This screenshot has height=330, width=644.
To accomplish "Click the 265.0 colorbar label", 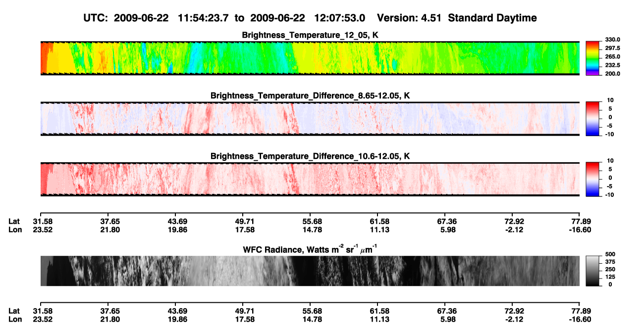I will pos(613,56).
